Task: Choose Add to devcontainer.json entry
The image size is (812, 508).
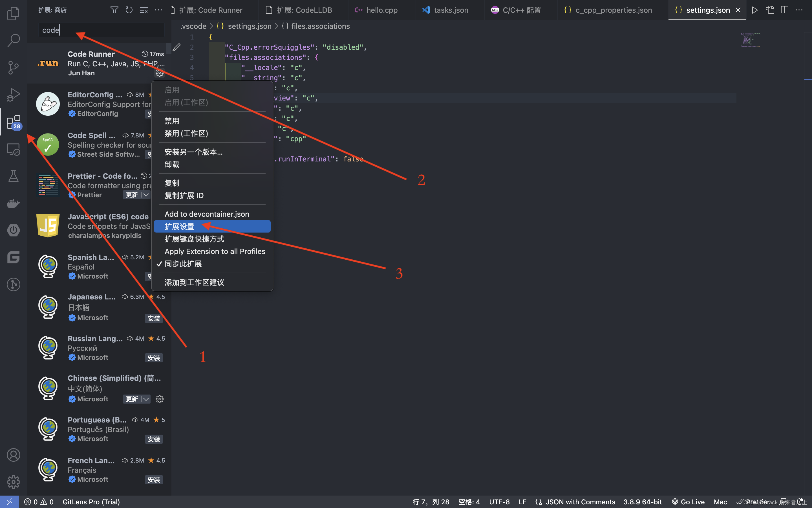Action: pos(212,214)
